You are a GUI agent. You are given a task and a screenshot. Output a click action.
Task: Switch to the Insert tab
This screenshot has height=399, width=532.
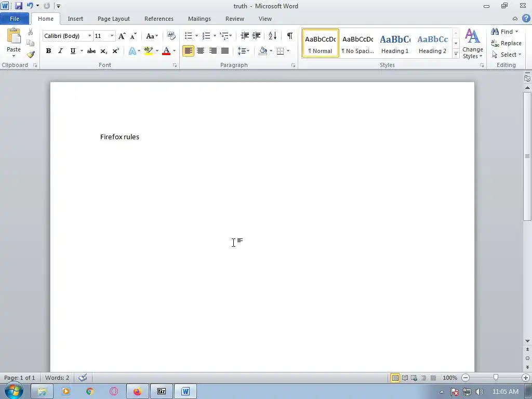tap(75, 19)
